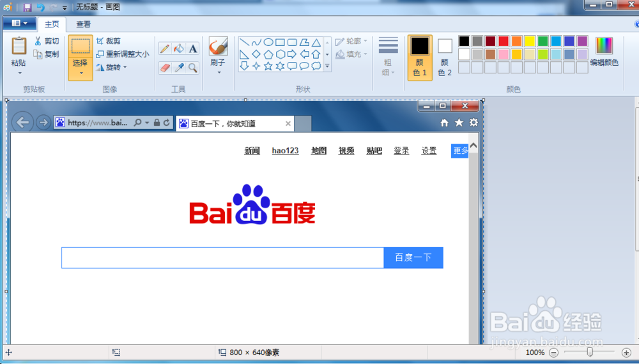Screen dimensions: 639x364
Task: Pick the purple color swatch
Action: (x=582, y=41)
